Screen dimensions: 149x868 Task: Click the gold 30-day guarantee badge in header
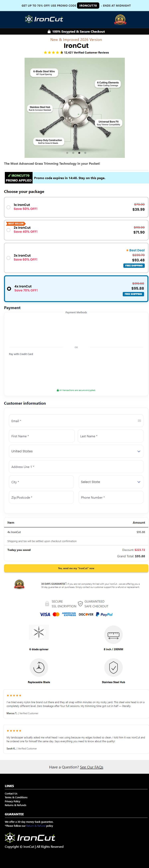coord(120,19)
